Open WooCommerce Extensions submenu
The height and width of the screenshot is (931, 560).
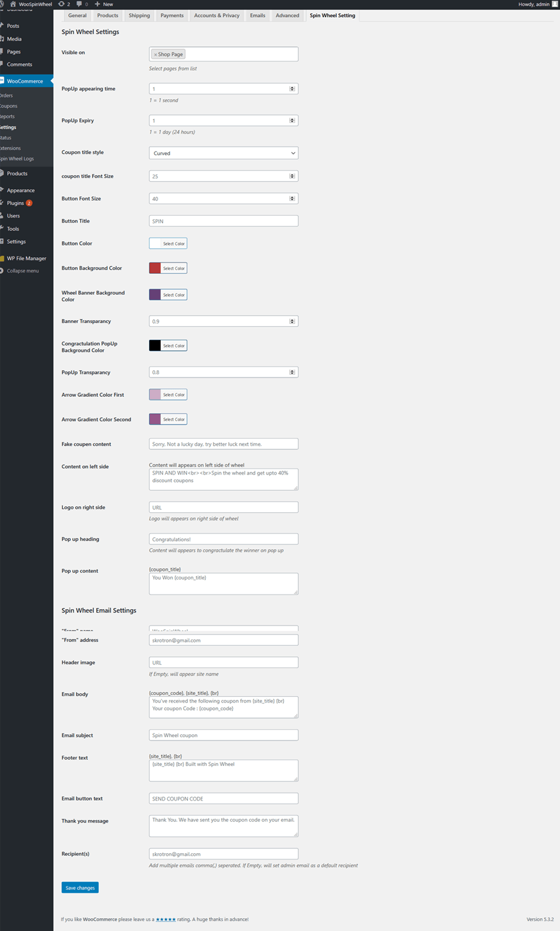11,148
